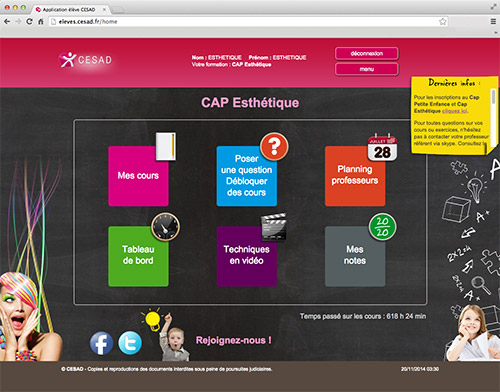Image resolution: width=500 pixels, height=392 pixels.
Task: Click the clock gauge icon
Action: [x=166, y=227]
